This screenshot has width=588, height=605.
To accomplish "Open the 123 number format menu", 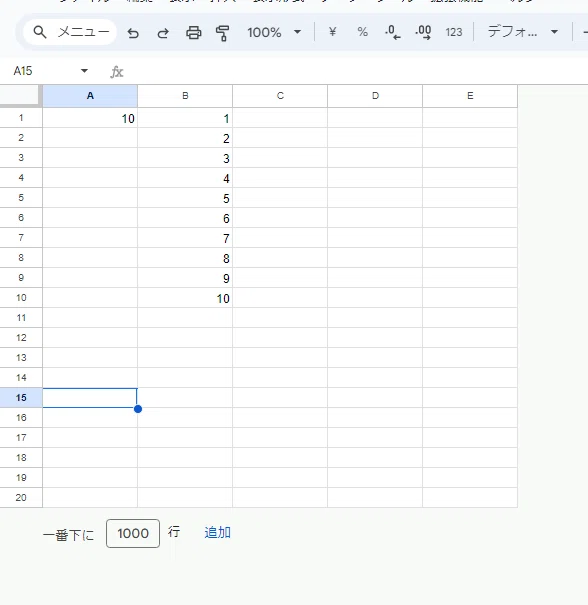I will tap(454, 32).
